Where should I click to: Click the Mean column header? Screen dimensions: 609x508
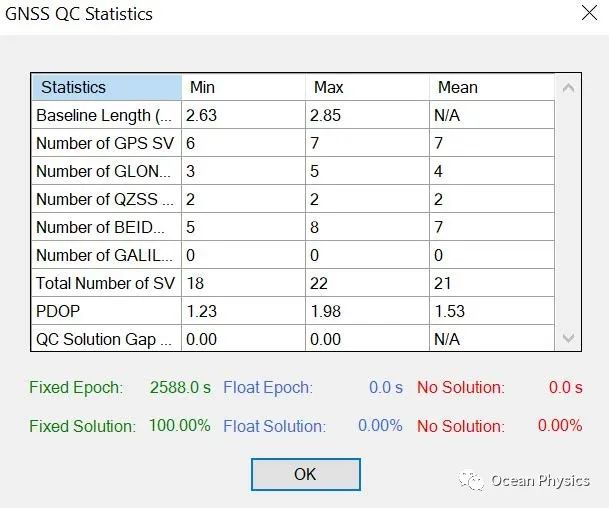point(491,87)
